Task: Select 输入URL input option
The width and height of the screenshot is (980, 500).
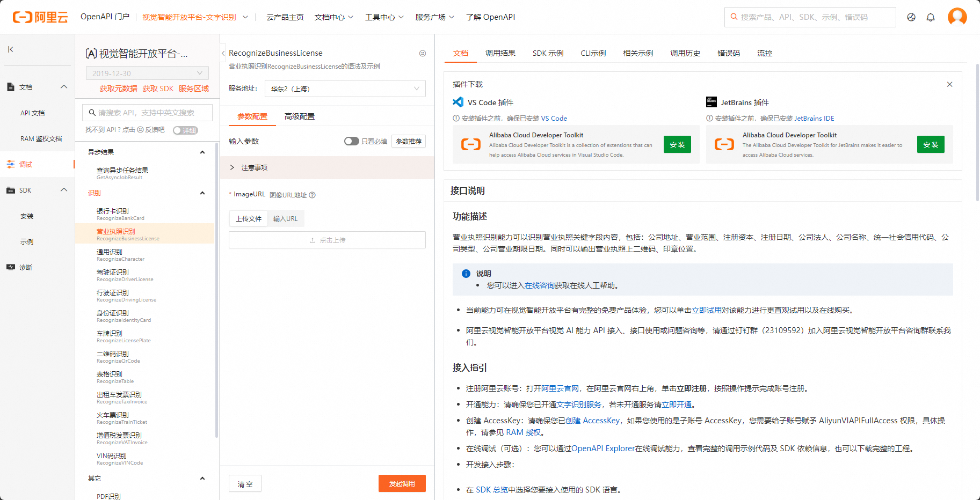Action: (285, 218)
